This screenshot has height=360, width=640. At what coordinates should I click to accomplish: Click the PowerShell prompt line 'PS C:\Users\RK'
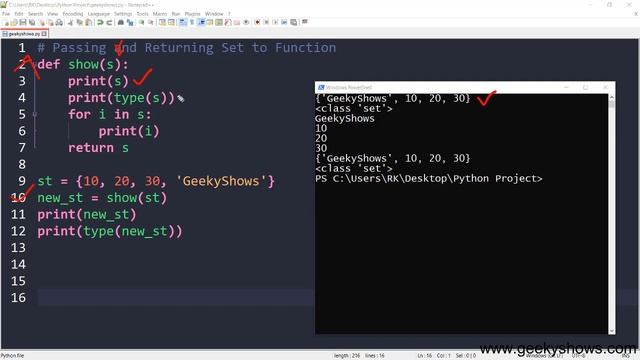(x=429, y=179)
